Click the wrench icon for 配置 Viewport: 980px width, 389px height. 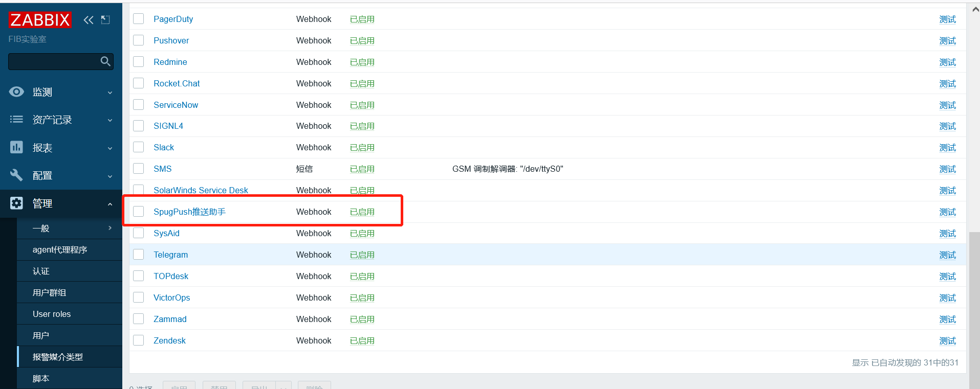[16, 175]
